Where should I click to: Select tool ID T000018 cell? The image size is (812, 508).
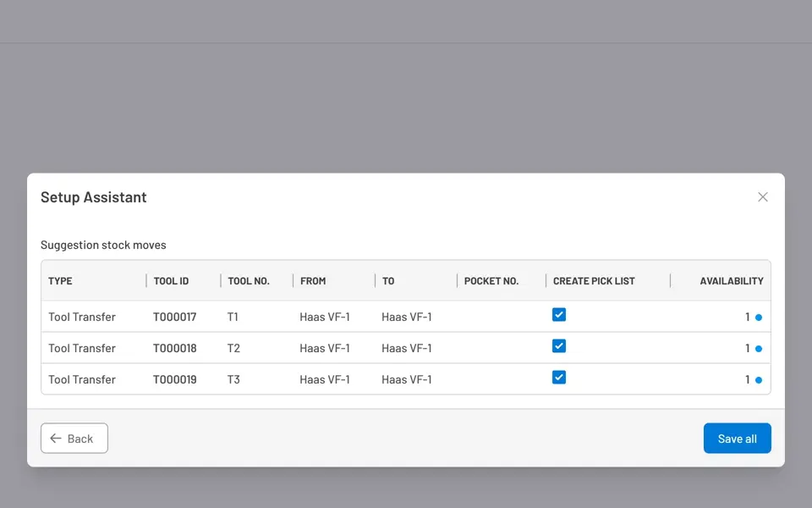174,348
